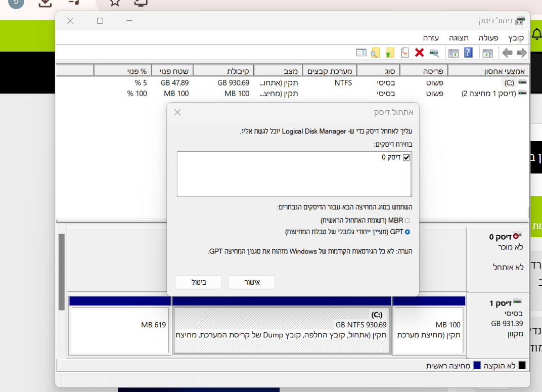
Task: Click the document with orange checkmark icon
Action: coord(405,53)
